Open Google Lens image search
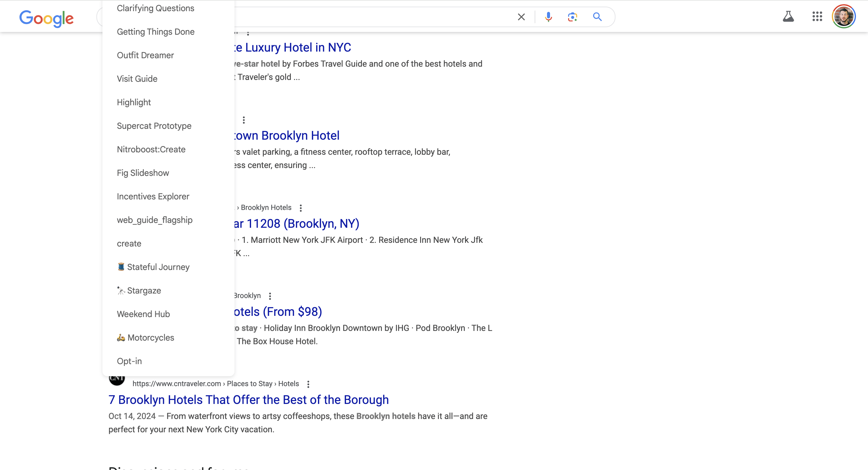Screen dimensions: 868x470 [573, 17]
